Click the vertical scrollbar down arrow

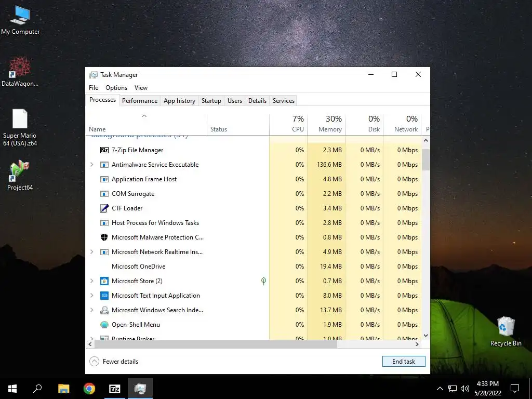(426, 336)
